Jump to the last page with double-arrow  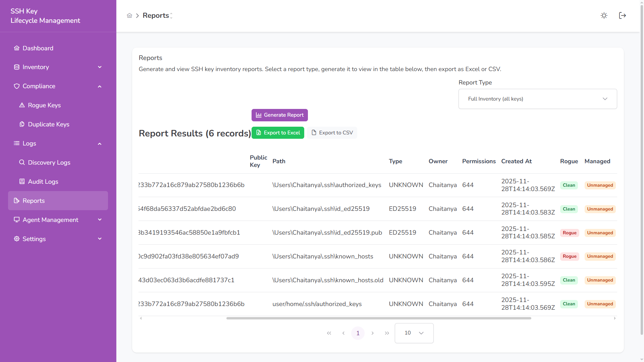[x=387, y=333]
